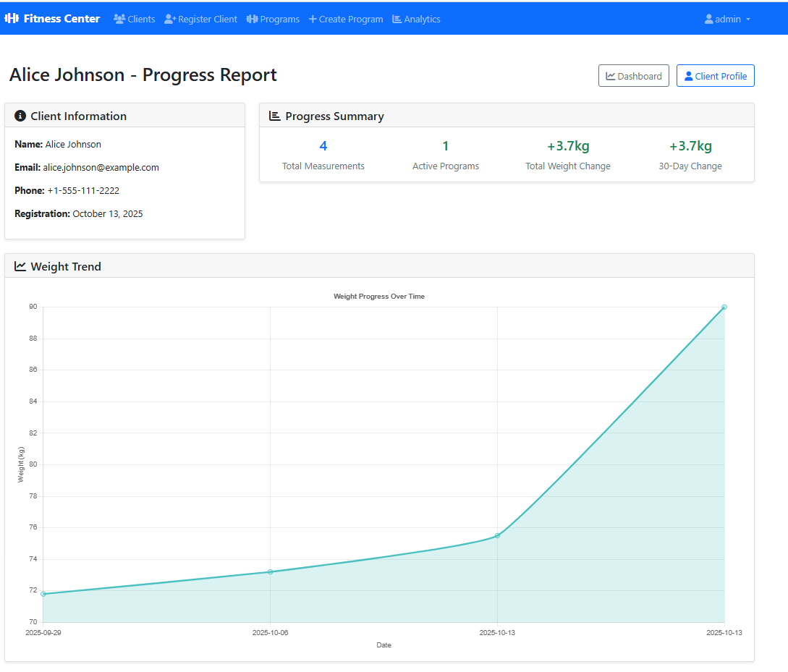788x672 pixels.
Task: Click the Register Client user-plus icon
Action: click(x=170, y=20)
